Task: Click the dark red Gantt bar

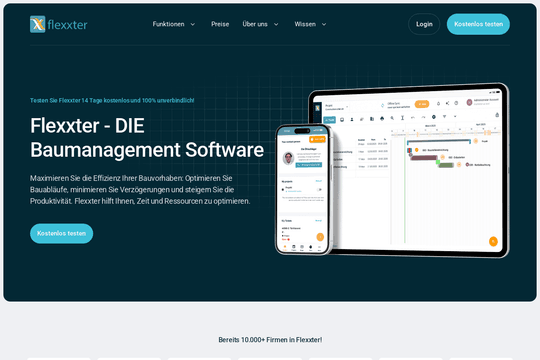Action: [x=424, y=158]
